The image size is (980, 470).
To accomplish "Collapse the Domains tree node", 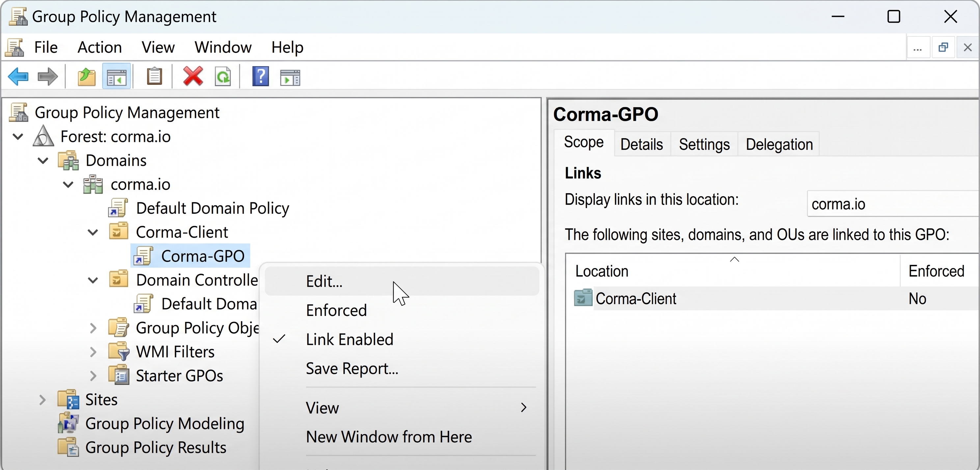I will [43, 161].
